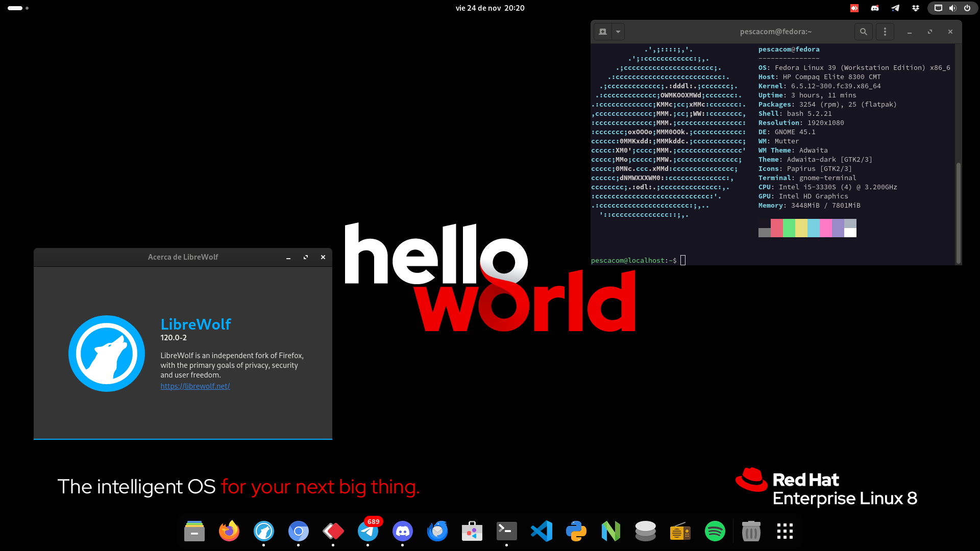Image resolution: width=980 pixels, height=551 pixels.
Task: Click the Kernel 6.5.12-300.fc39 line
Action: coord(819,86)
